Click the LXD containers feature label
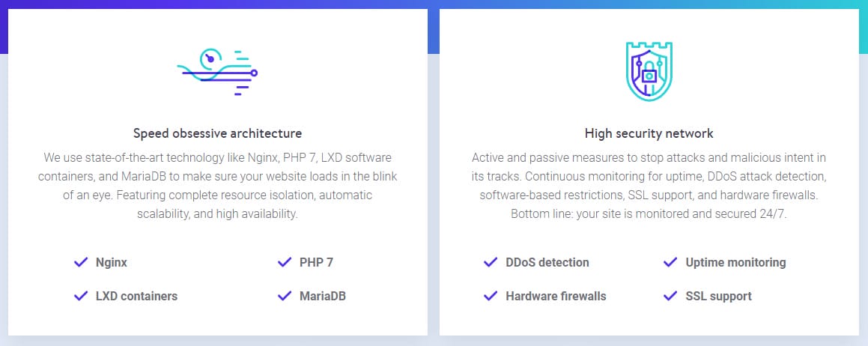Image resolution: width=868 pixels, height=346 pixels. tap(136, 296)
